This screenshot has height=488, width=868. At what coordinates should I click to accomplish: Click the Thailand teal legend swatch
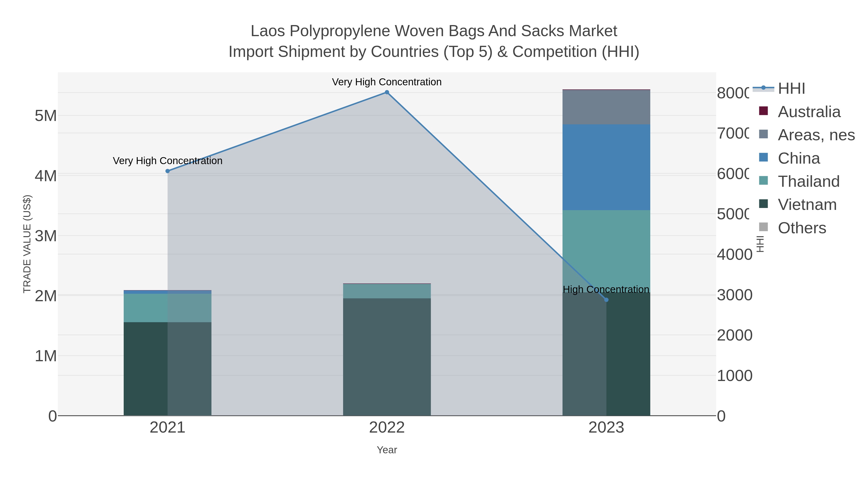764,180
